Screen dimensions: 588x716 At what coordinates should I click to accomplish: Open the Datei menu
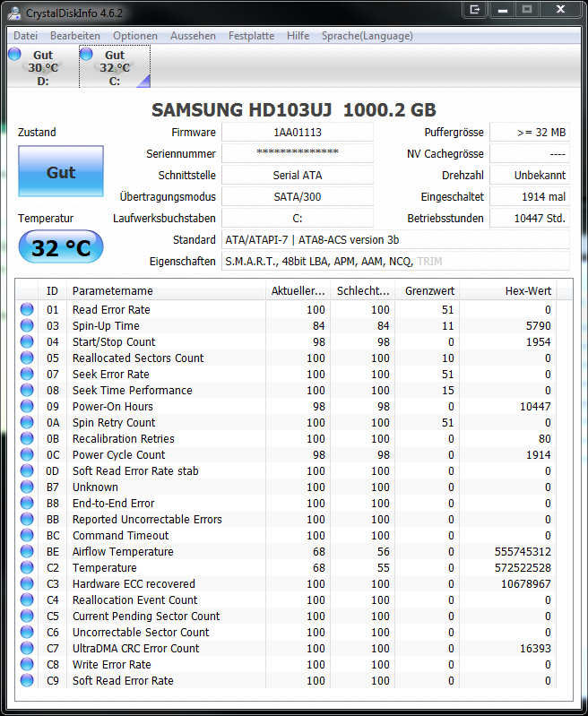coord(26,36)
